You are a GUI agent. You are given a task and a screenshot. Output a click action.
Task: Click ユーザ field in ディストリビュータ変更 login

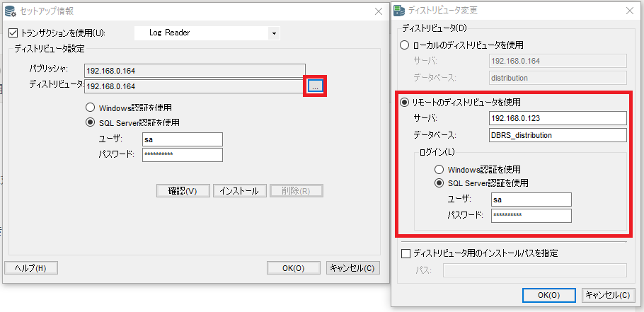pos(531,200)
